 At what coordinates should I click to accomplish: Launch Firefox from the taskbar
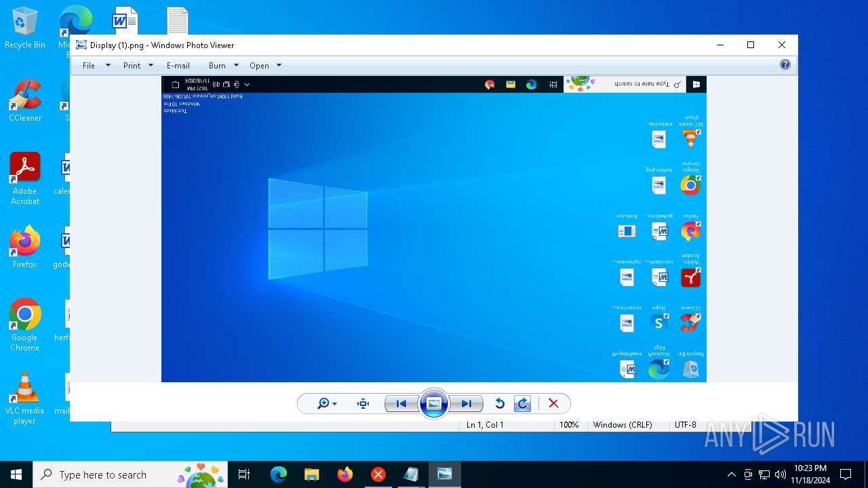click(345, 474)
